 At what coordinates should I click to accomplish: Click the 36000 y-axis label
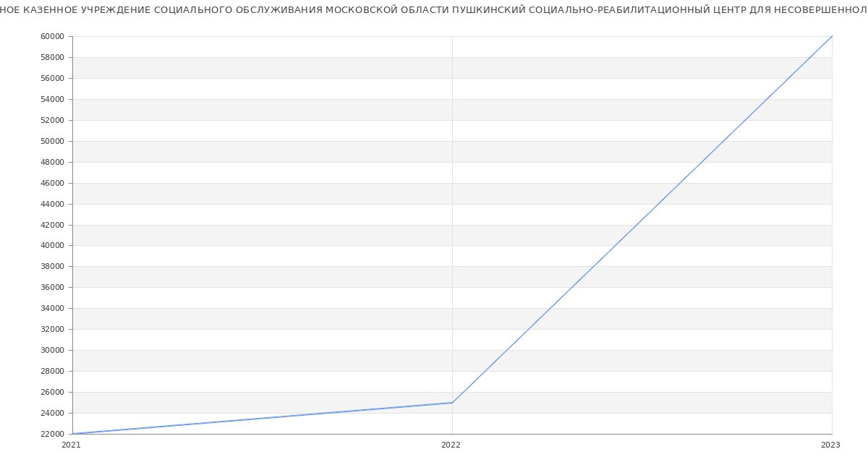click(52, 288)
